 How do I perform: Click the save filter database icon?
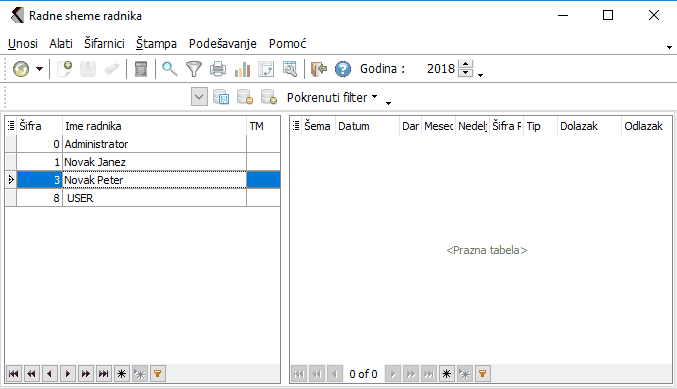point(221,97)
